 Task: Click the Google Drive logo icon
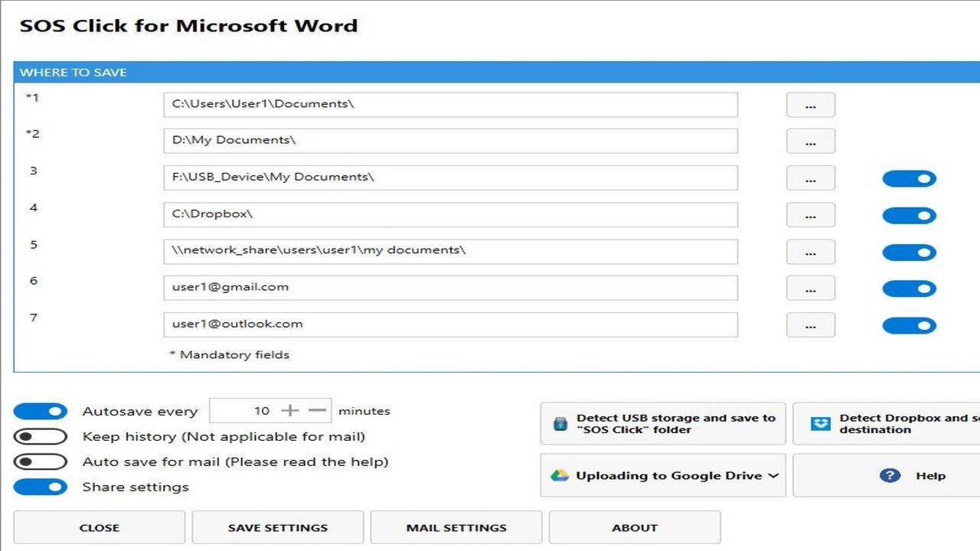pos(560,475)
